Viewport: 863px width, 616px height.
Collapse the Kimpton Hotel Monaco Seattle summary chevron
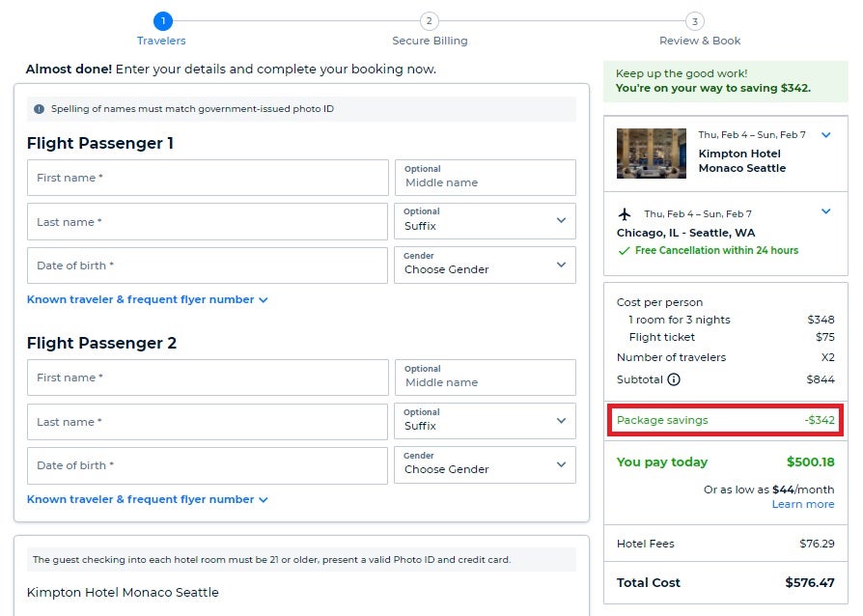pos(825,134)
